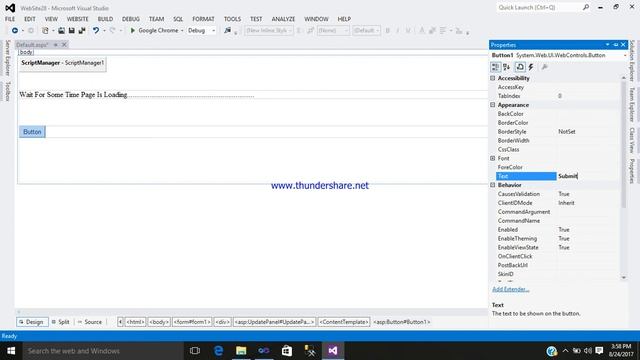
Task: Save the current file with the Save icon
Action: pos(71,31)
